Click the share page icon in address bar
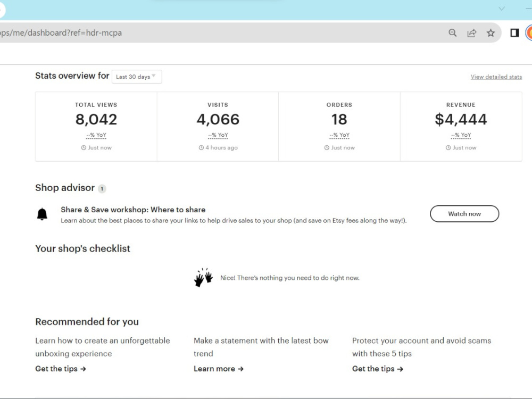This screenshot has width=532, height=399. 471,33
